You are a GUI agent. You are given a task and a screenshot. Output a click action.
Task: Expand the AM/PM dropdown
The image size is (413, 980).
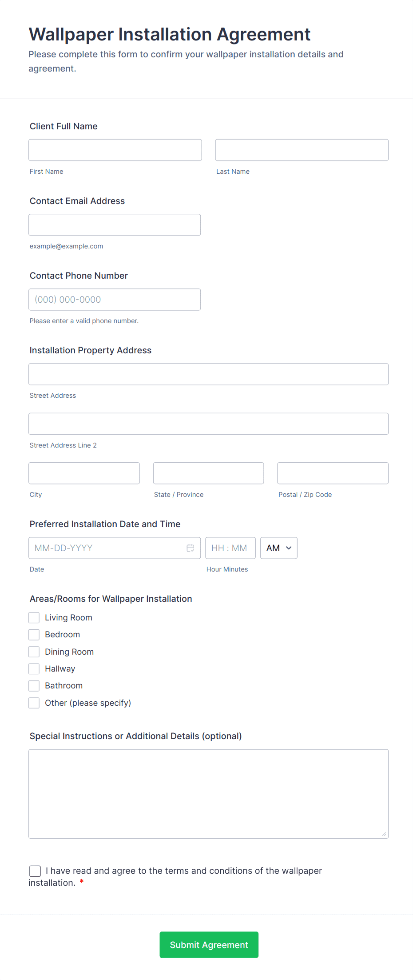pyautogui.click(x=278, y=548)
